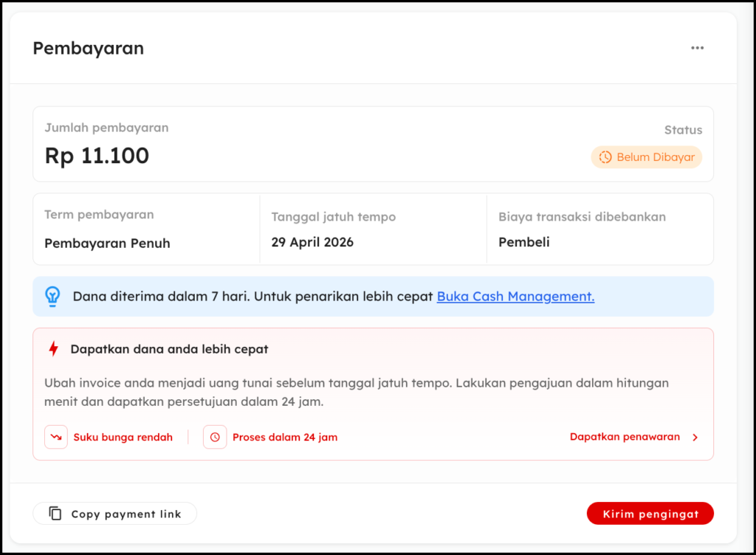The image size is (756, 555).
Task: Click the clock icon in Belum Dibayar badge
Action: [x=605, y=157]
